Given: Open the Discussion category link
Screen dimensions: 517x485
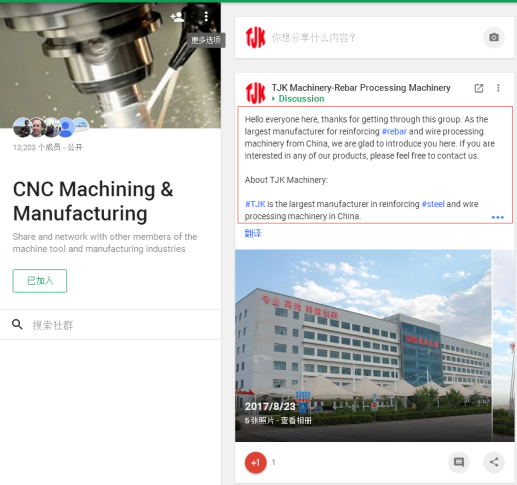Looking at the screenshot, I should pyautogui.click(x=301, y=99).
